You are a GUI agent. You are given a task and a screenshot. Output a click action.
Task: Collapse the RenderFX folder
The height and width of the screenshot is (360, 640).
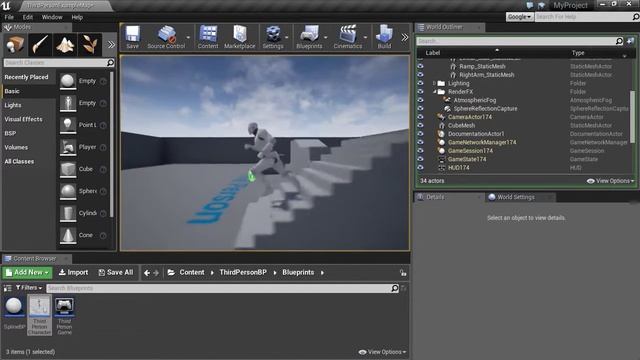[434, 92]
